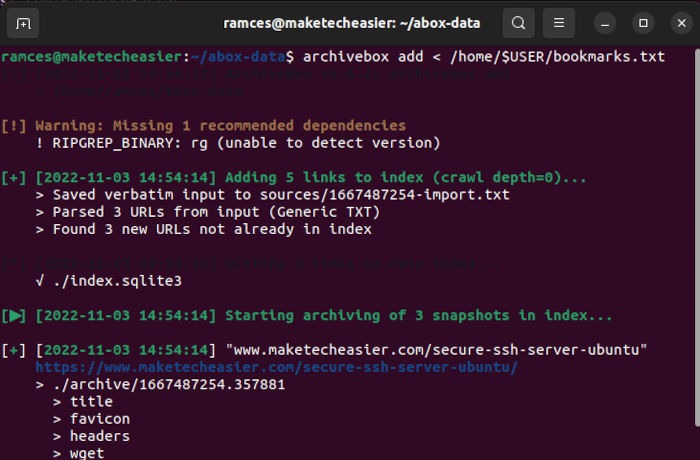The height and width of the screenshot is (460, 700).
Task: Minimize the terminal window
Action: (605, 23)
